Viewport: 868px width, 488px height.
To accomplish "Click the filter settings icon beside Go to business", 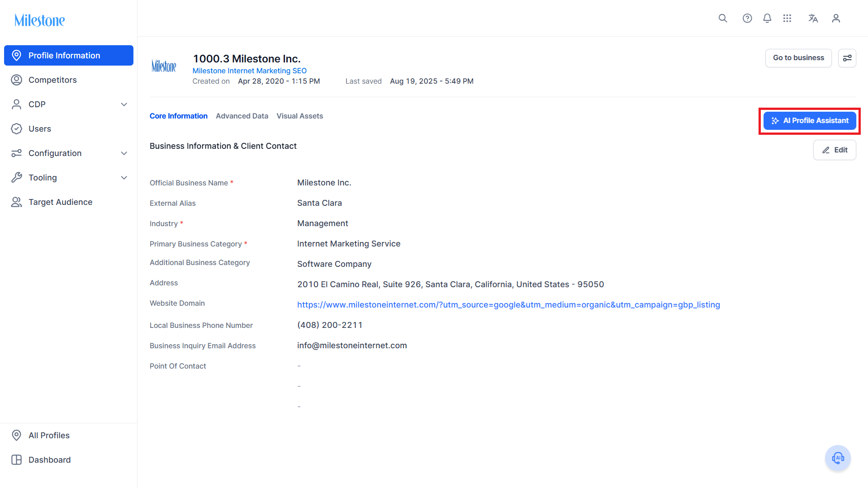I will pyautogui.click(x=847, y=58).
